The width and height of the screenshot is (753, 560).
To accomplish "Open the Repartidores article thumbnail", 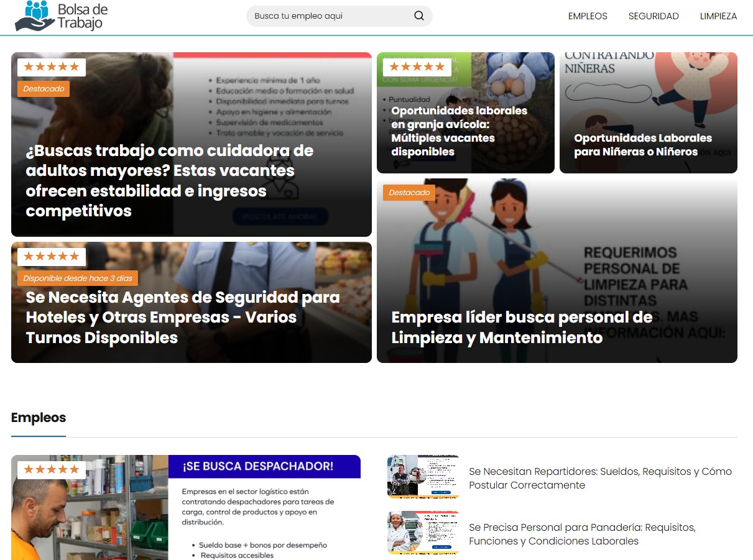I will coord(423,477).
